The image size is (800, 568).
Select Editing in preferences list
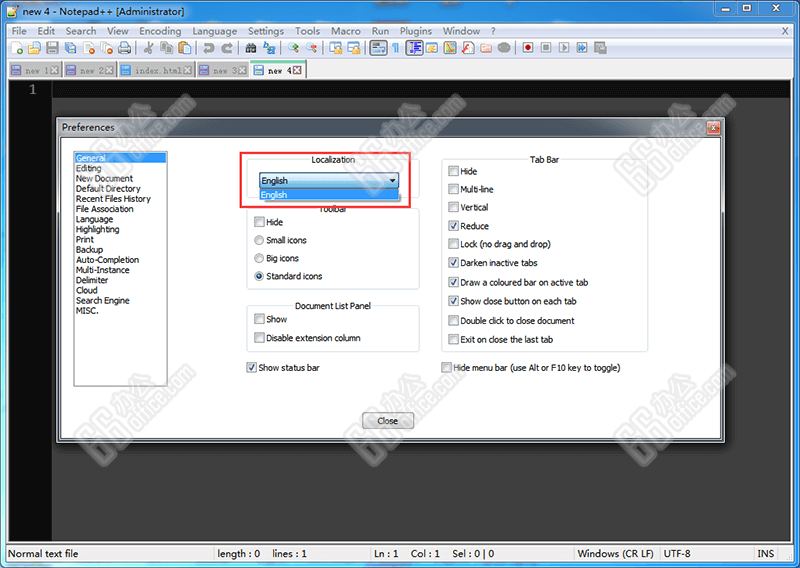tap(89, 168)
